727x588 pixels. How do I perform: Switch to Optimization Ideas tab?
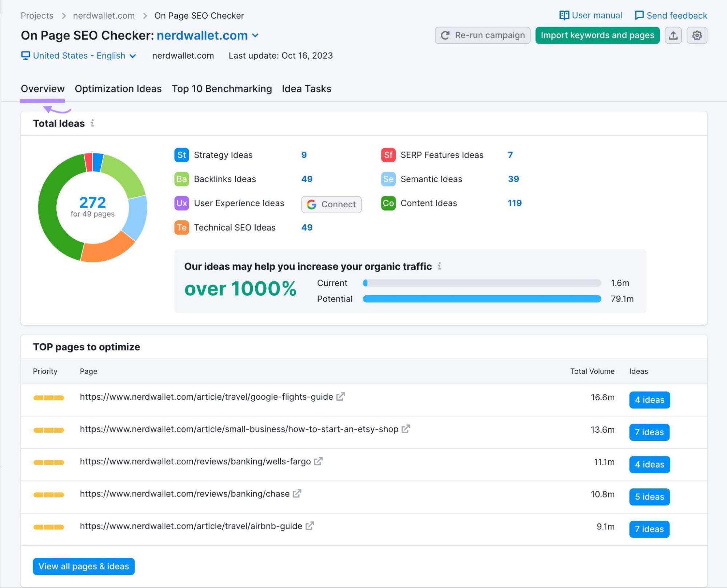point(118,89)
